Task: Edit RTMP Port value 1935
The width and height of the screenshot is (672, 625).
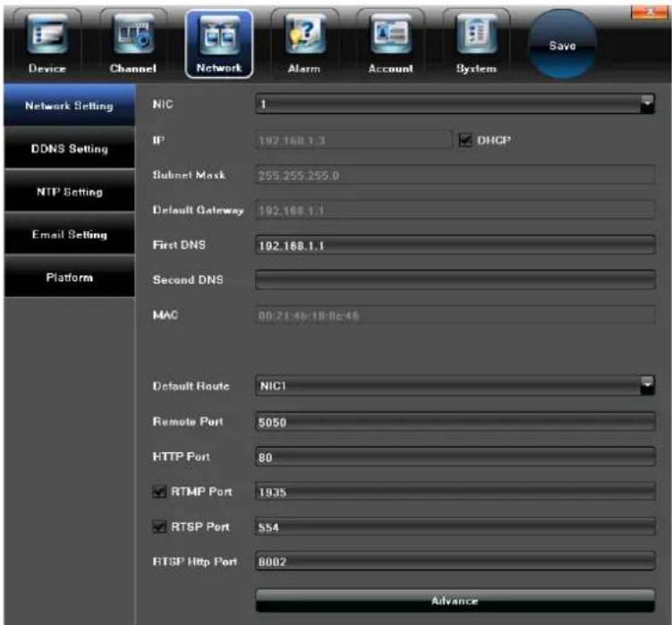Action: pyautogui.click(x=455, y=492)
